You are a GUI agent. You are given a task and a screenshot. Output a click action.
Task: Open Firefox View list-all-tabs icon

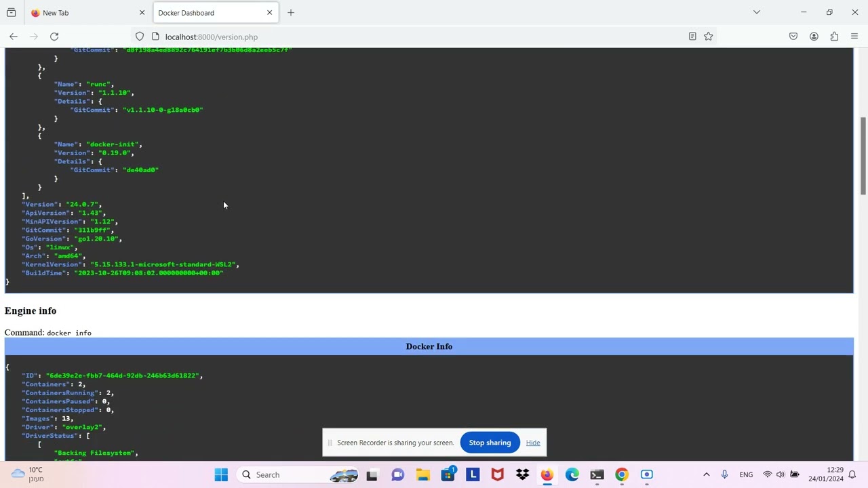(11, 12)
